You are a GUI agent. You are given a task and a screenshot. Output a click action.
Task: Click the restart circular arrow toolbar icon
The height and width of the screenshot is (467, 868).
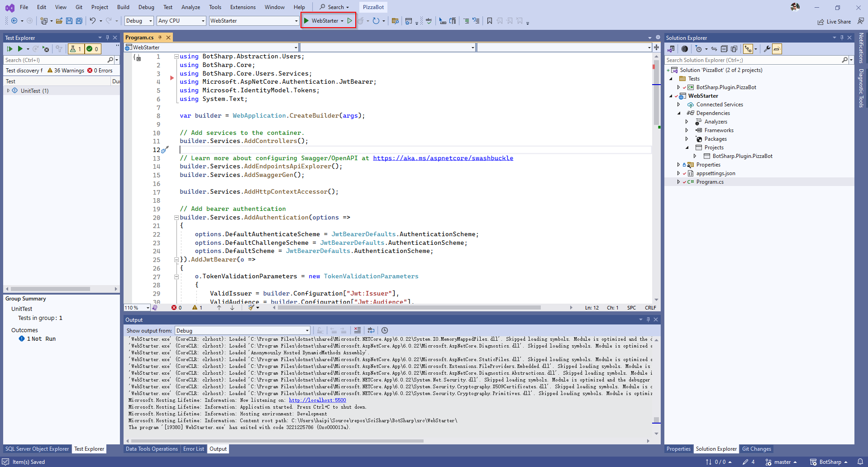click(x=376, y=21)
